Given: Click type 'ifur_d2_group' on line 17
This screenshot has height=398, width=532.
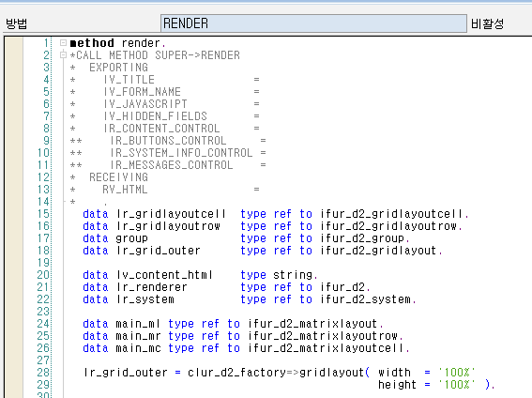Looking at the screenshot, I should click(x=362, y=238).
